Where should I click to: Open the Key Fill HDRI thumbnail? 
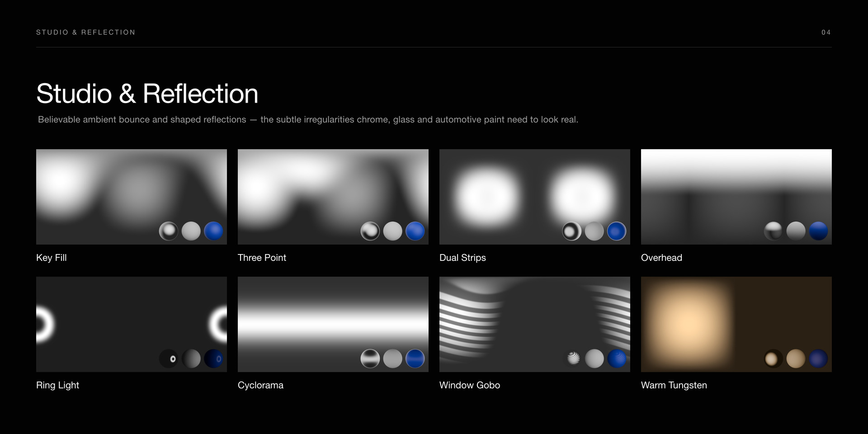(x=132, y=197)
